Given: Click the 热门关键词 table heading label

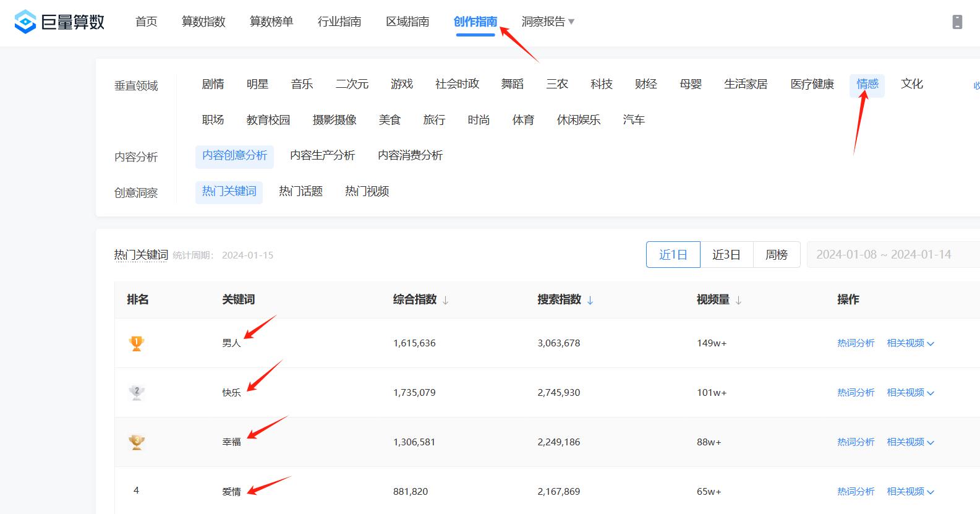Looking at the screenshot, I should 141,255.
